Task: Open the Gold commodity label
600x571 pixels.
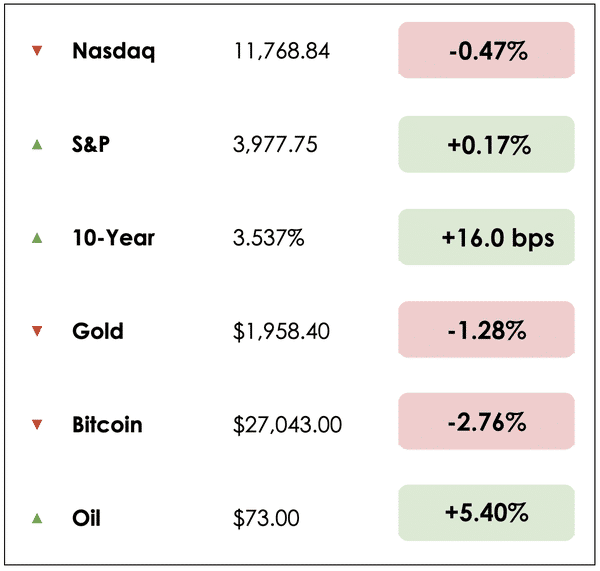Action: [x=98, y=331]
